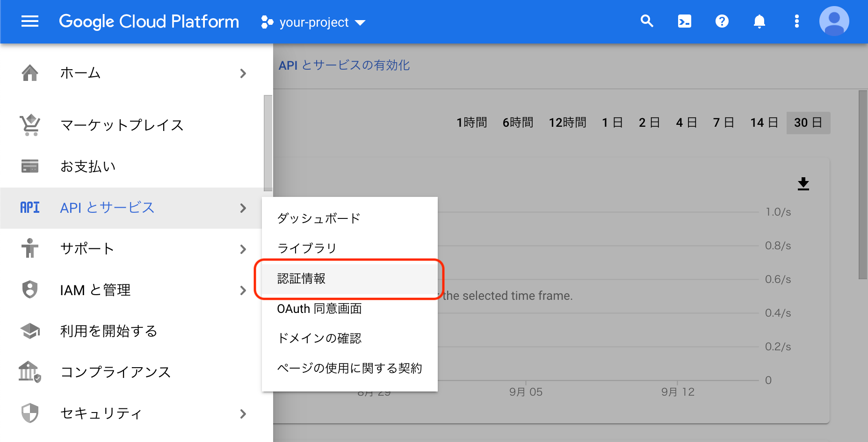Expand the IAM と管理 chevron
The image size is (868, 442).
tap(243, 290)
